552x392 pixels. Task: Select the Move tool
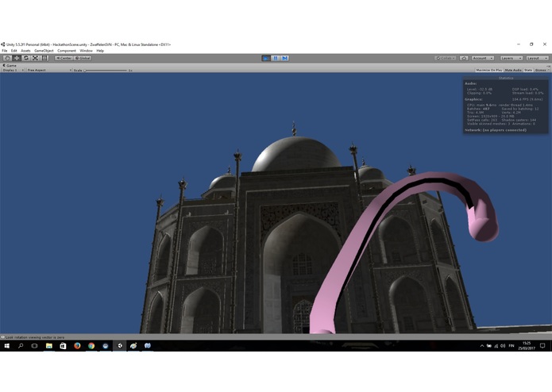17,58
